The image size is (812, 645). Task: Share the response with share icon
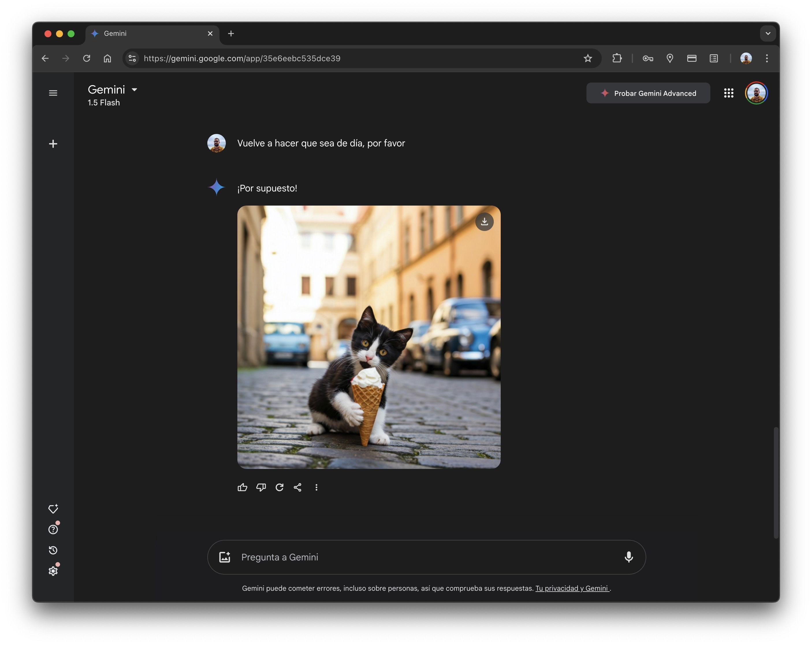click(x=297, y=488)
